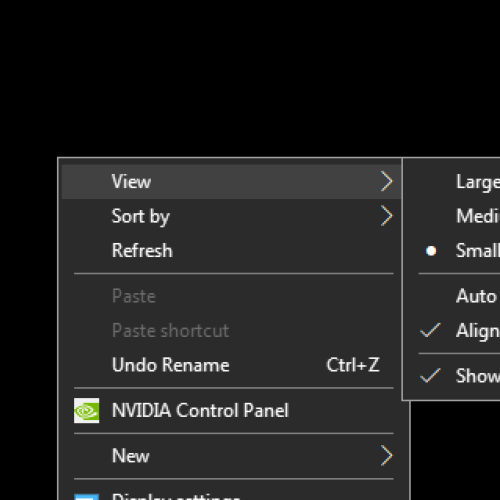This screenshot has height=500, width=500.
Task: Toggle the Align icons to grid checkmark
Action: 430,330
